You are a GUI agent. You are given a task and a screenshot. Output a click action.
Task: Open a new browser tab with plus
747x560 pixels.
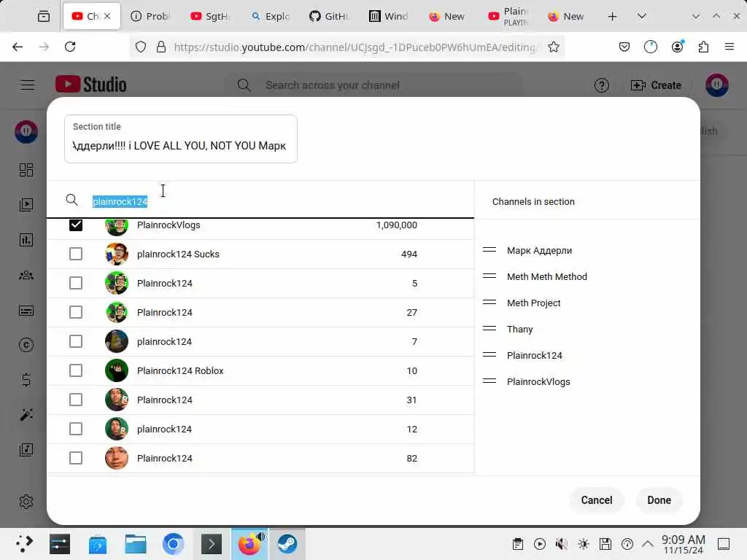coord(612,17)
